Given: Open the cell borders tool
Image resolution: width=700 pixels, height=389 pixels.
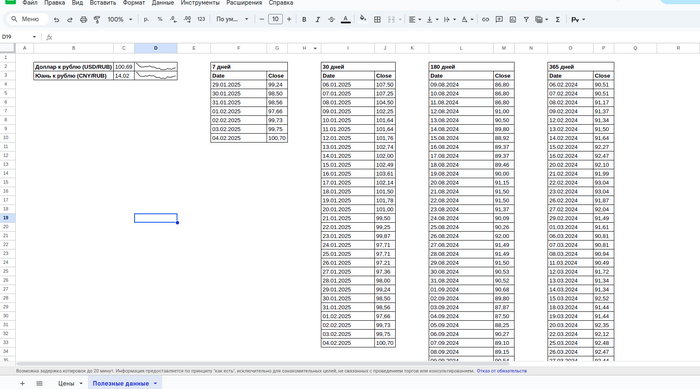Looking at the screenshot, I should [x=377, y=20].
